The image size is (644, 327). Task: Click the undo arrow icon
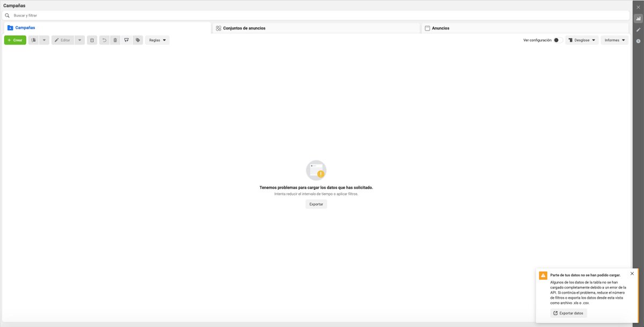click(x=104, y=40)
